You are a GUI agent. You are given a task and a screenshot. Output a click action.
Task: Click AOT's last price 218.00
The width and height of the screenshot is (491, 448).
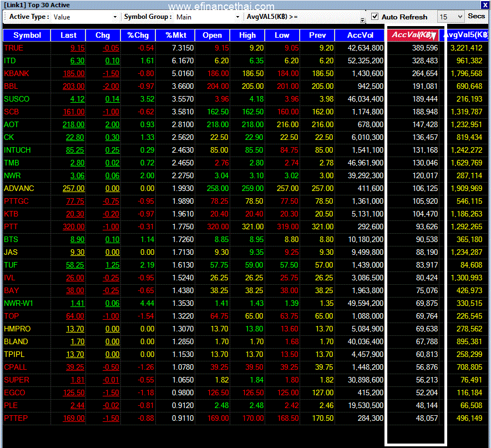74,125
